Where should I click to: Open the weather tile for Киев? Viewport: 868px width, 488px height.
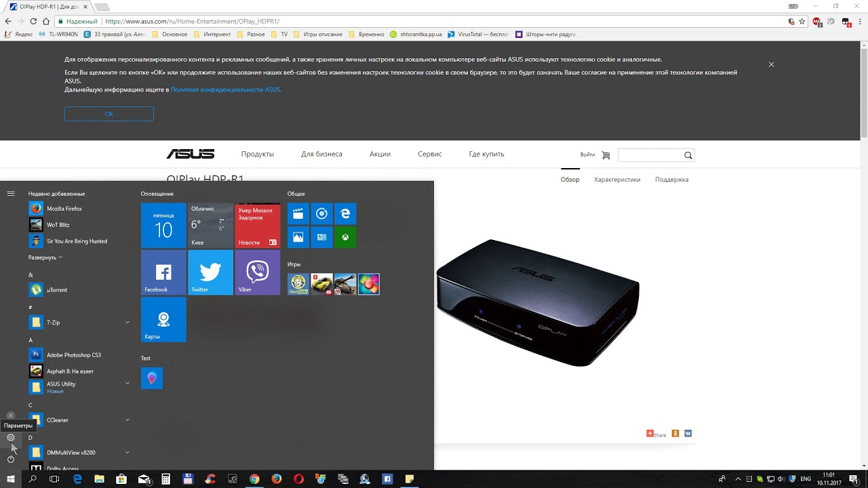coord(210,226)
